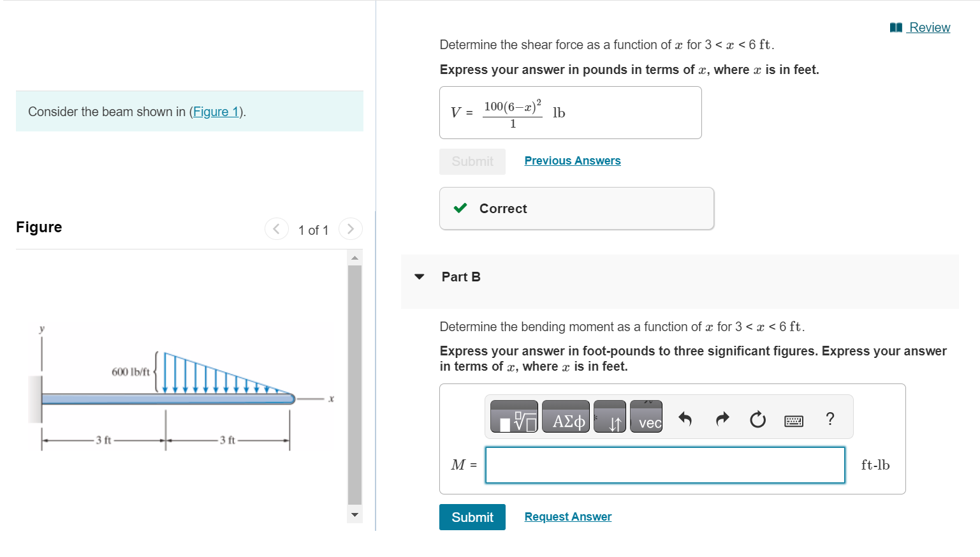Go to previous figure using left chevron
Viewport: 980px width, 557px height.
(x=276, y=228)
